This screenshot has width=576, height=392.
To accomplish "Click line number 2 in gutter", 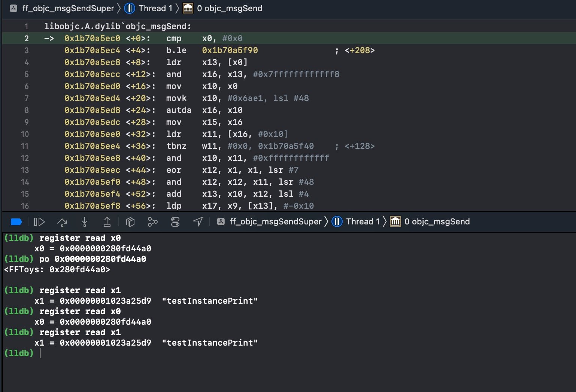I will pos(27,38).
